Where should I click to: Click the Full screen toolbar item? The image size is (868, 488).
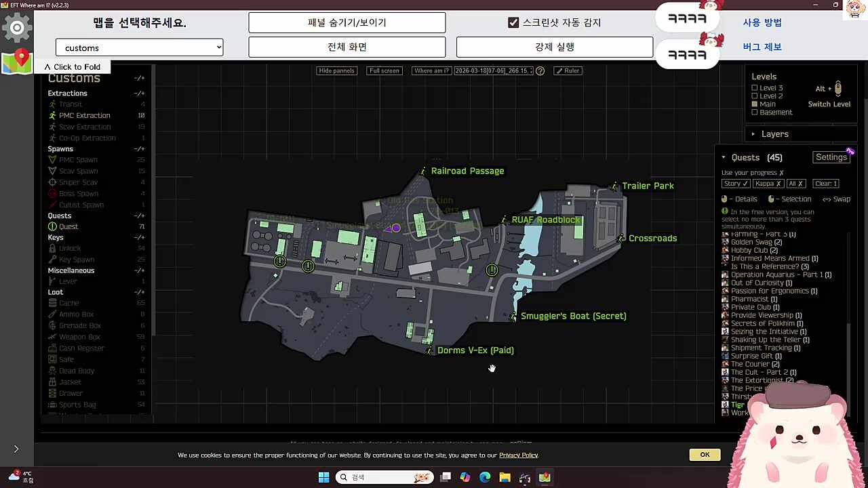tap(384, 70)
